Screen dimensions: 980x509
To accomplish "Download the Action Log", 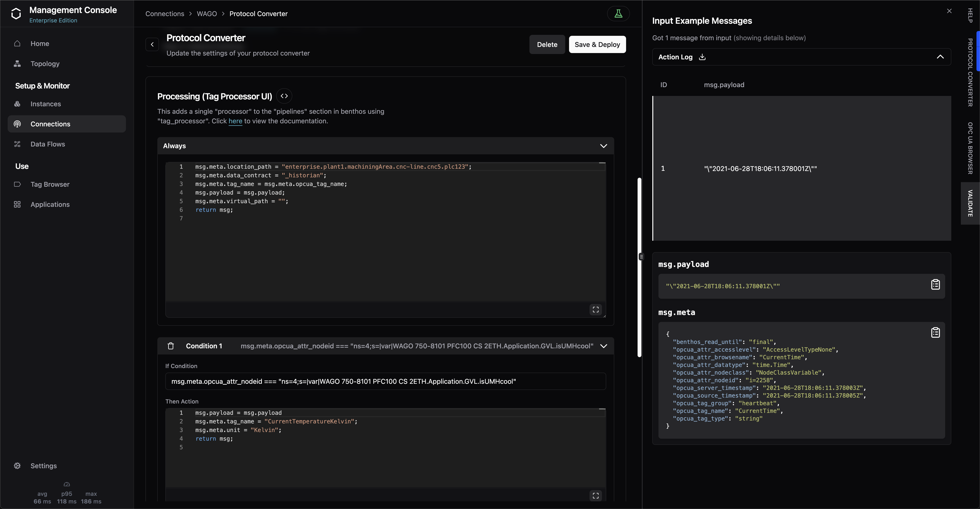I will coord(702,57).
